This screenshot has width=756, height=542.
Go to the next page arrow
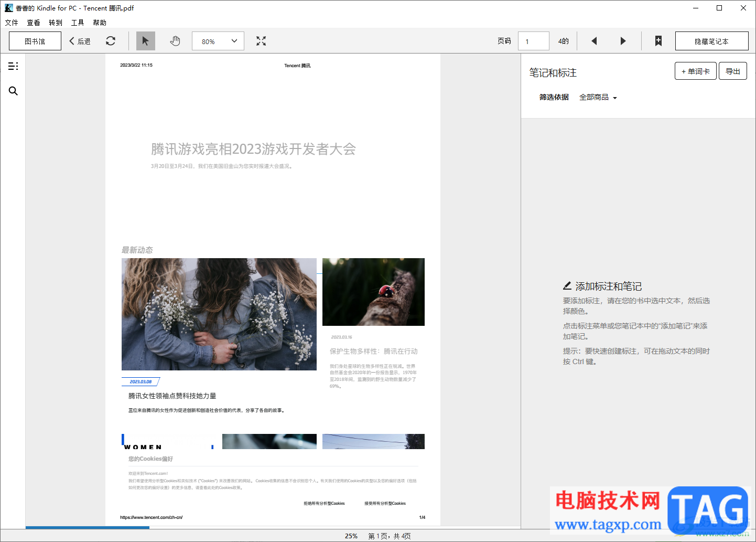tap(623, 41)
